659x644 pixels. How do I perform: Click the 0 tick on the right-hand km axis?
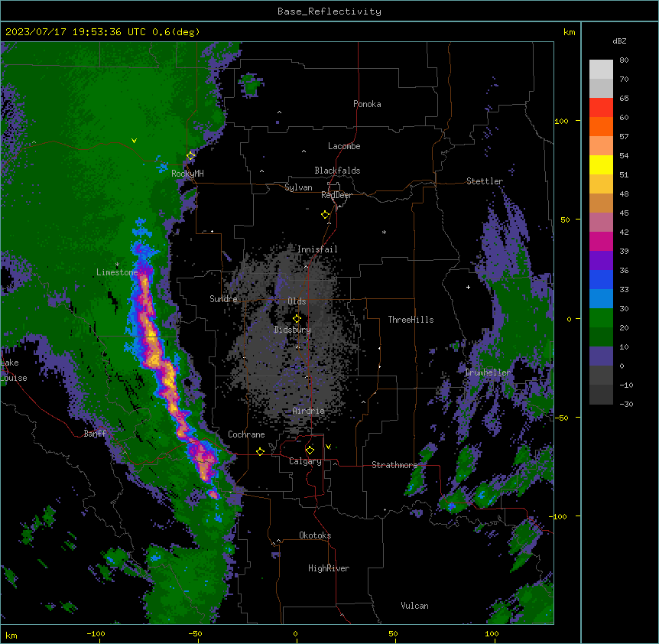pos(569,319)
